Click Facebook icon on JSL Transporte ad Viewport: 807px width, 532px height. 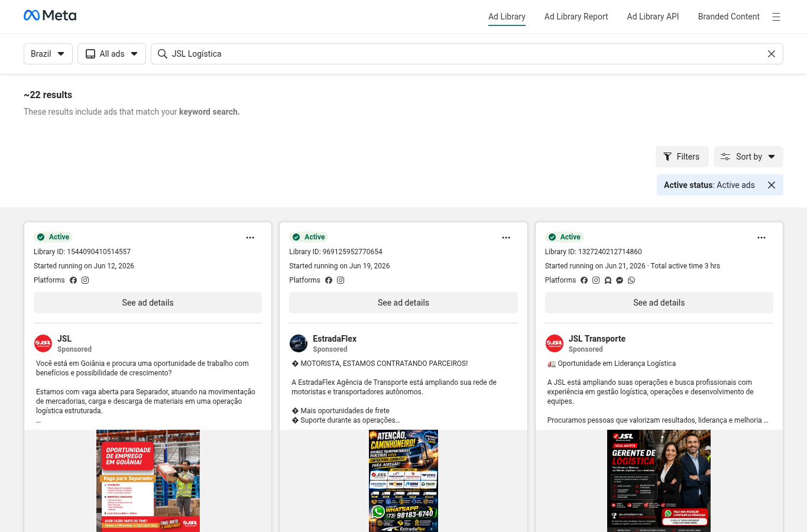pos(584,280)
